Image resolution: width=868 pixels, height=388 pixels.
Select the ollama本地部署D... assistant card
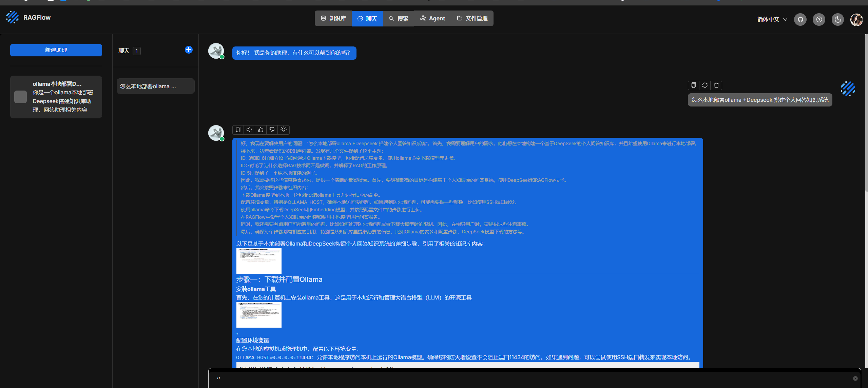tap(56, 97)
